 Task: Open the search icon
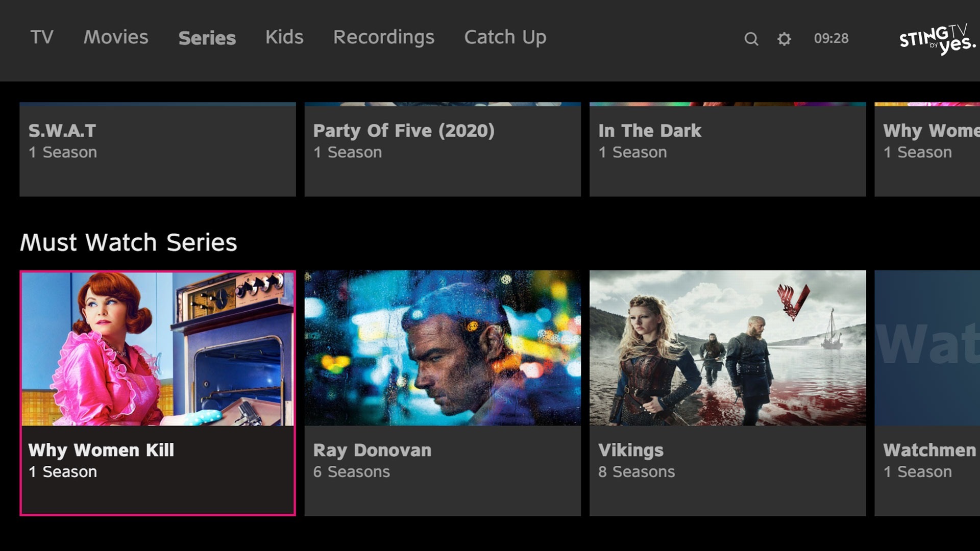point(751,39)
